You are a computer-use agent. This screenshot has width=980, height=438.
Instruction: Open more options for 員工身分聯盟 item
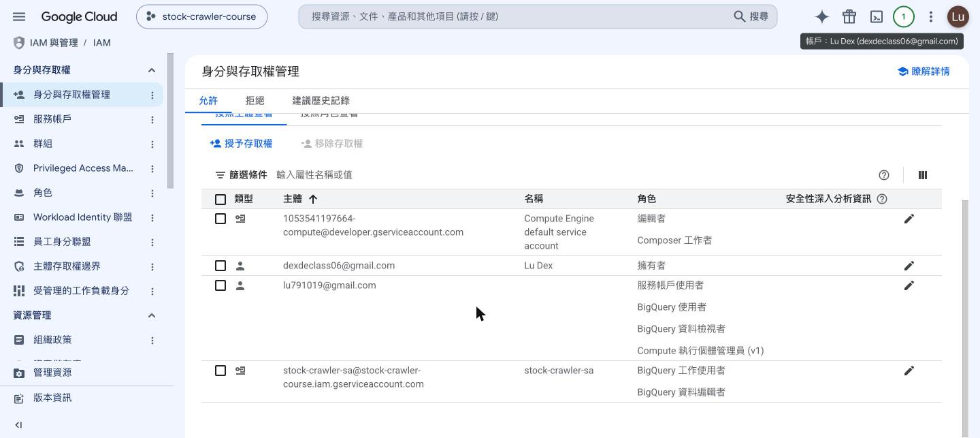pyautogui.click(x=152, y=242)
